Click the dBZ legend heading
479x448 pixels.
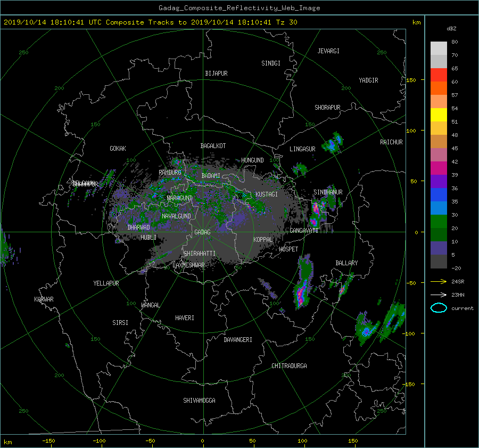[451, 28]
